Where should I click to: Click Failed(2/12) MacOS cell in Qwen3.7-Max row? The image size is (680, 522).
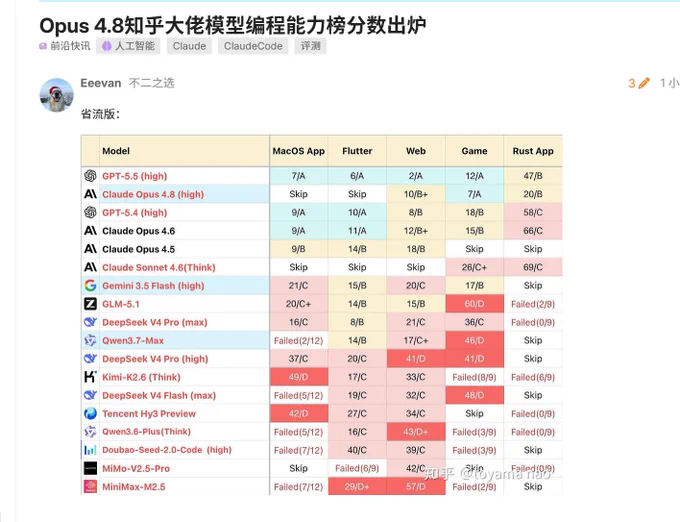tap(298, 340)
